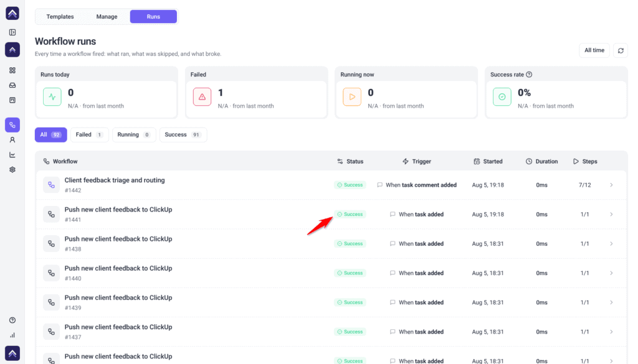Sort by the Steps column header
Screen dimensions: 638x364
(585, 161)
